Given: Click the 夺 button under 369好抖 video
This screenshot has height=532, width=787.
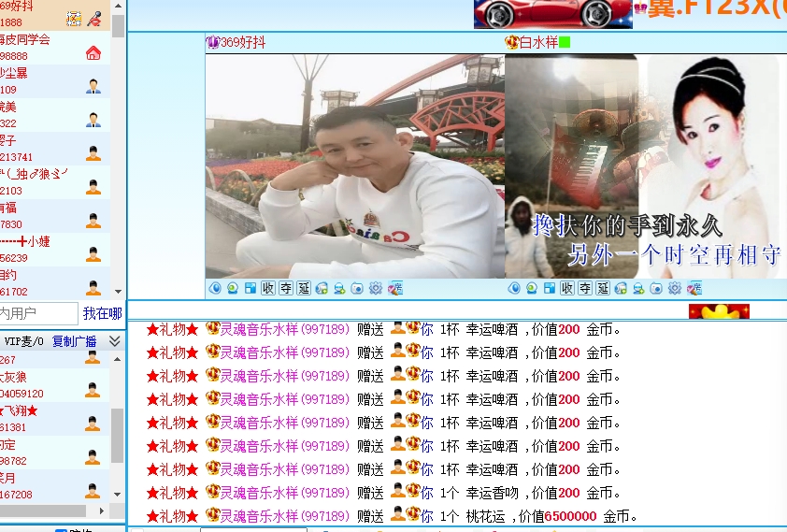Looking at the screenshot, I should point(286,288).
